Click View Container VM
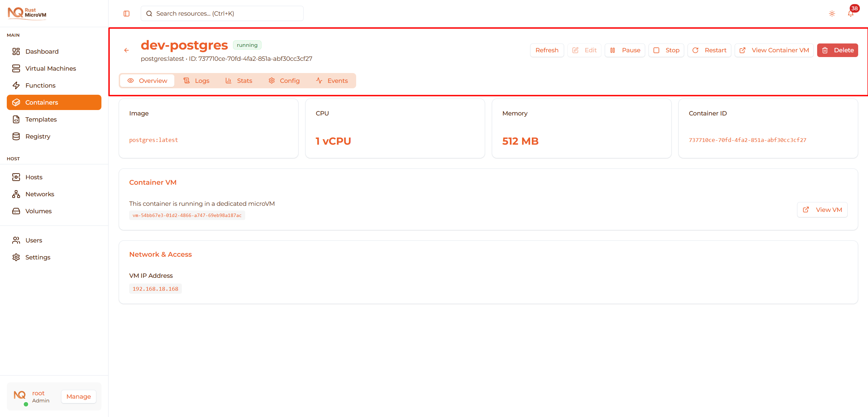The image size is (868, 417). coord(774,50)
